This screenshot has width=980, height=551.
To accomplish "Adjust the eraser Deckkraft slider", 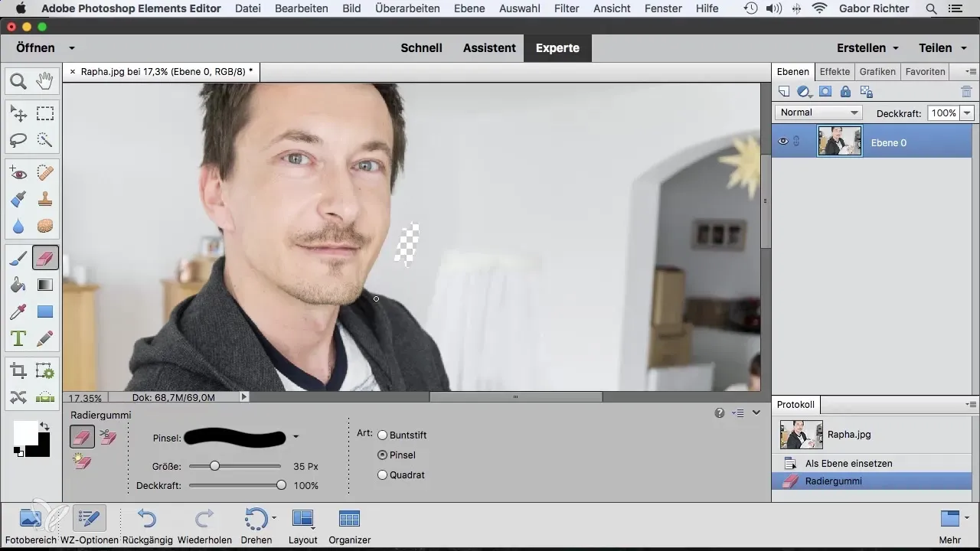I will point(282,485).
